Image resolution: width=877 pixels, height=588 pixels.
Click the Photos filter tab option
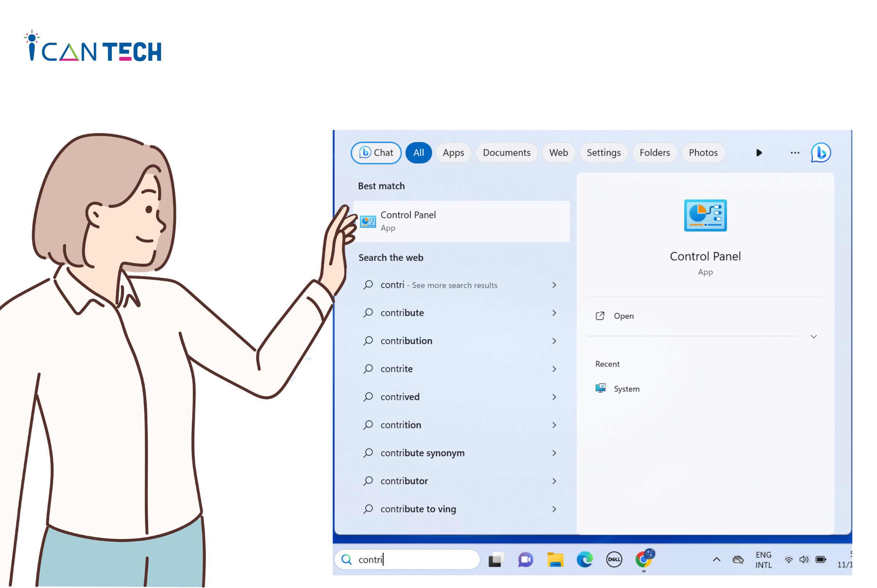click(x=703, y=152)
